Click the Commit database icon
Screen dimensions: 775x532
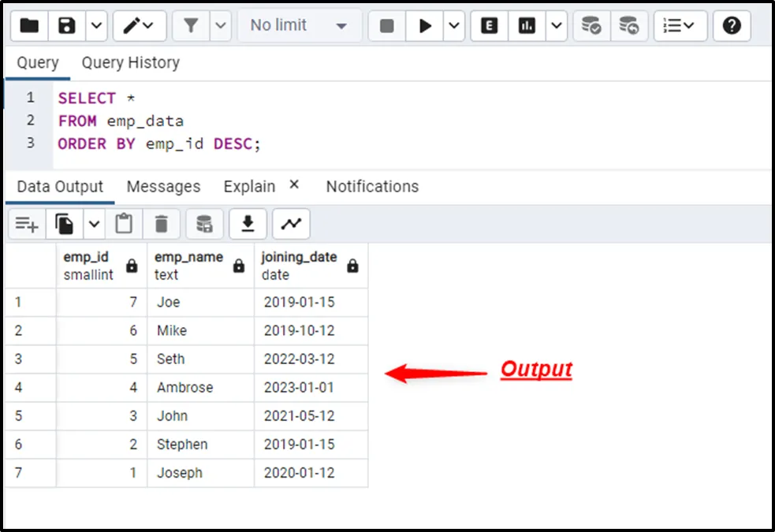591,26
